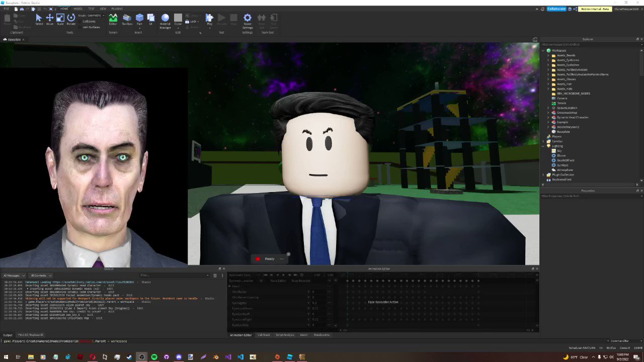
Task: Switch to the Call Stack tab
Action: (264, 335)
